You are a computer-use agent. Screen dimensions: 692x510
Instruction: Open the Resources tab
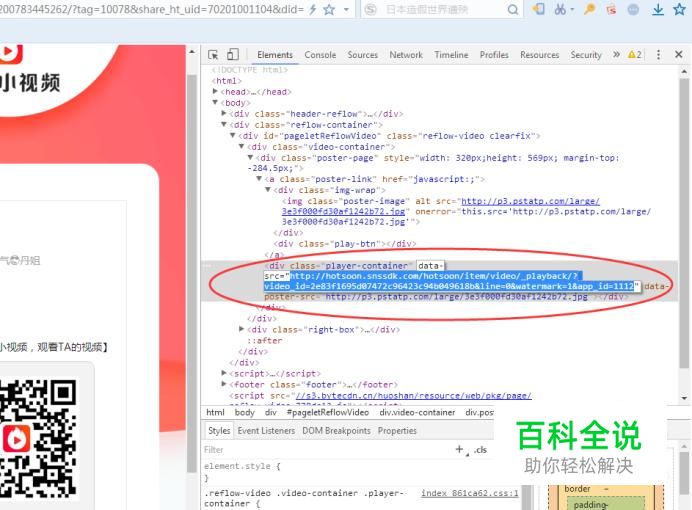[x=539, y=55]
